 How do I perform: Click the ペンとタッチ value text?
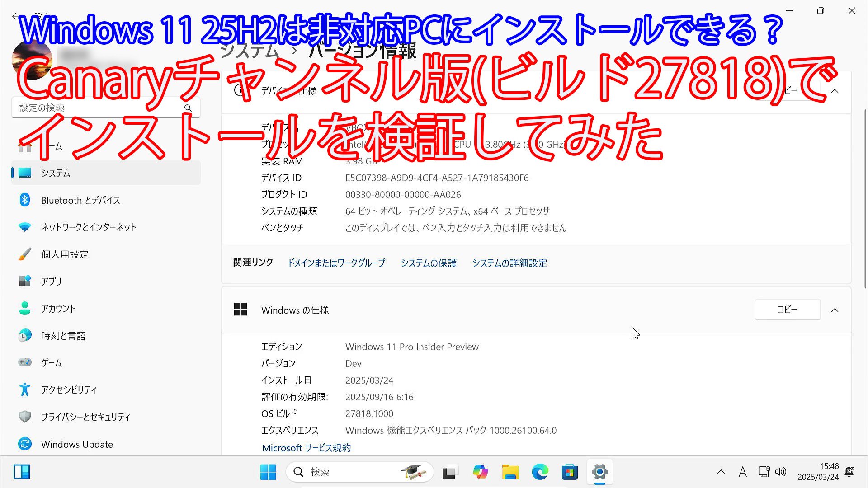pos(456,228)
